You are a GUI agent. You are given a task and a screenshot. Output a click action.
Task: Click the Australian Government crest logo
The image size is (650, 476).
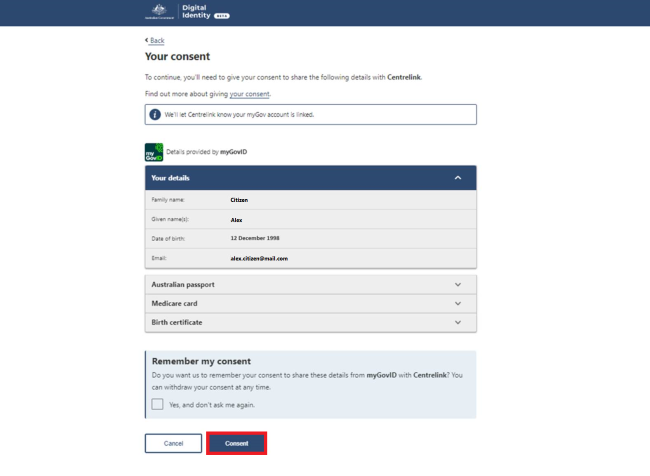160,12
